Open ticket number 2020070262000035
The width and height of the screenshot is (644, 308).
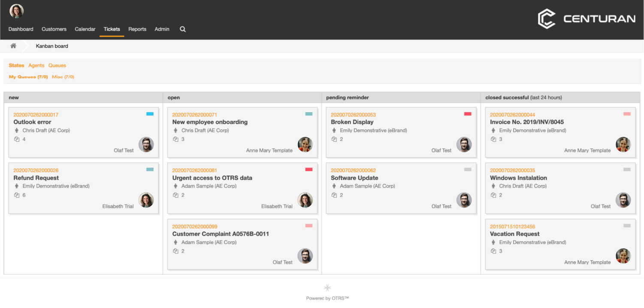point(512,171)
